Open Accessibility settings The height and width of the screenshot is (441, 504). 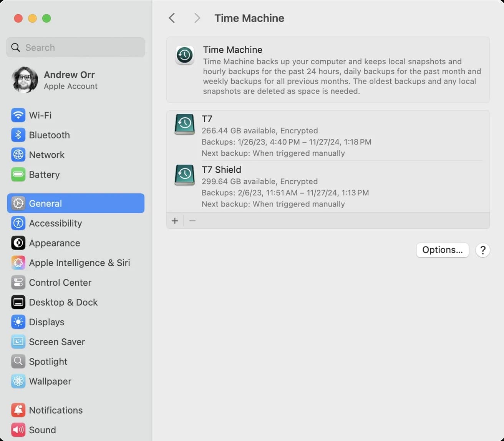[x=76, y=223]
